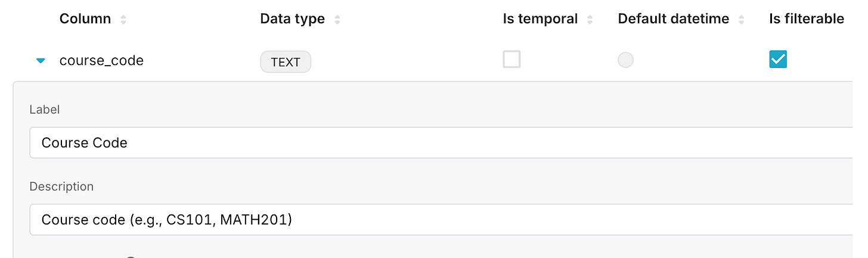This screenshot has height=258, width=868.
Task: Collapse the course_code row details
Action: [x=41, y=61]
